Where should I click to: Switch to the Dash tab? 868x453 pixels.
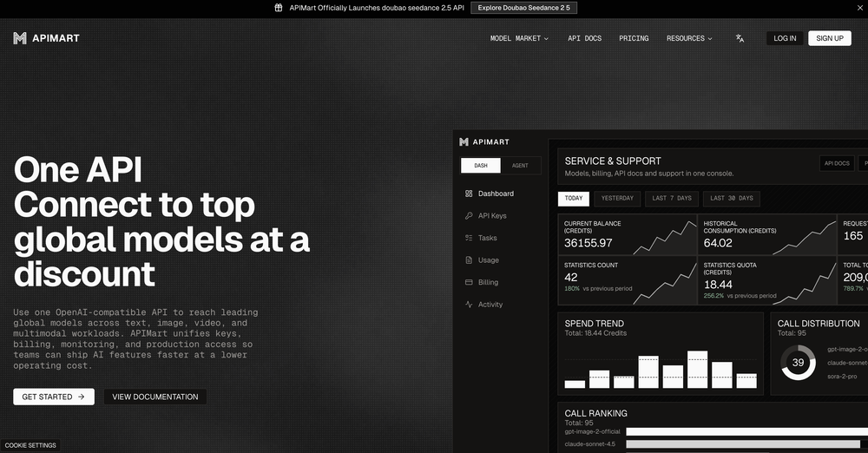(x=481, y=166)
